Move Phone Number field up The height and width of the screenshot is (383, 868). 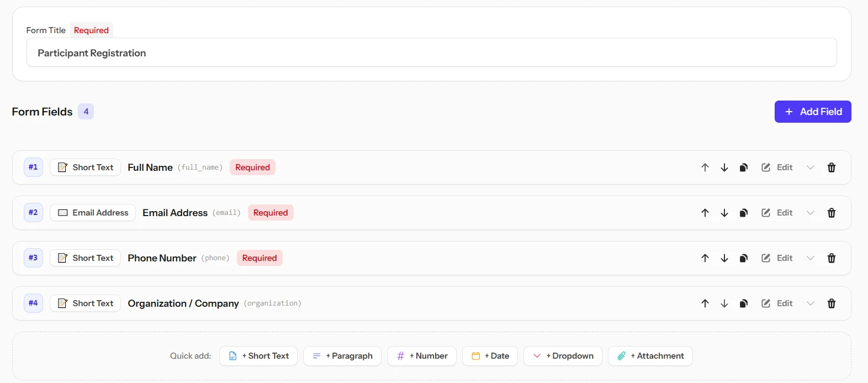705,258
